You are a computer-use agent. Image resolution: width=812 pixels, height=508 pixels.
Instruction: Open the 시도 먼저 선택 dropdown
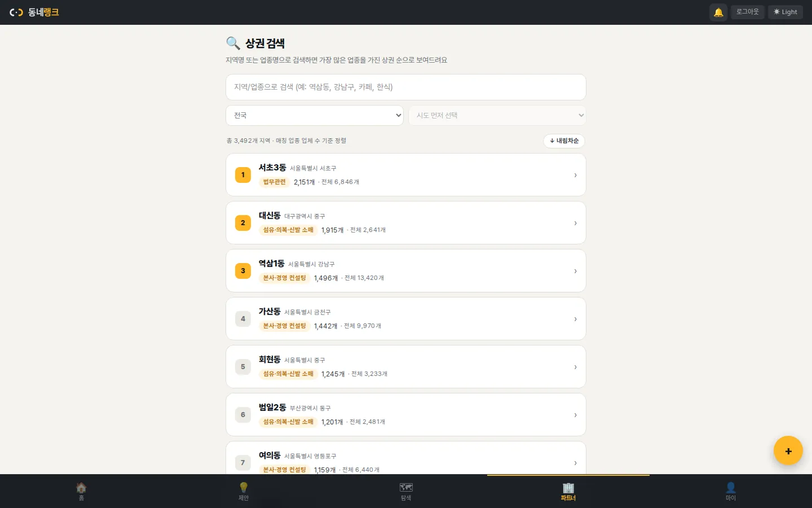497,115
